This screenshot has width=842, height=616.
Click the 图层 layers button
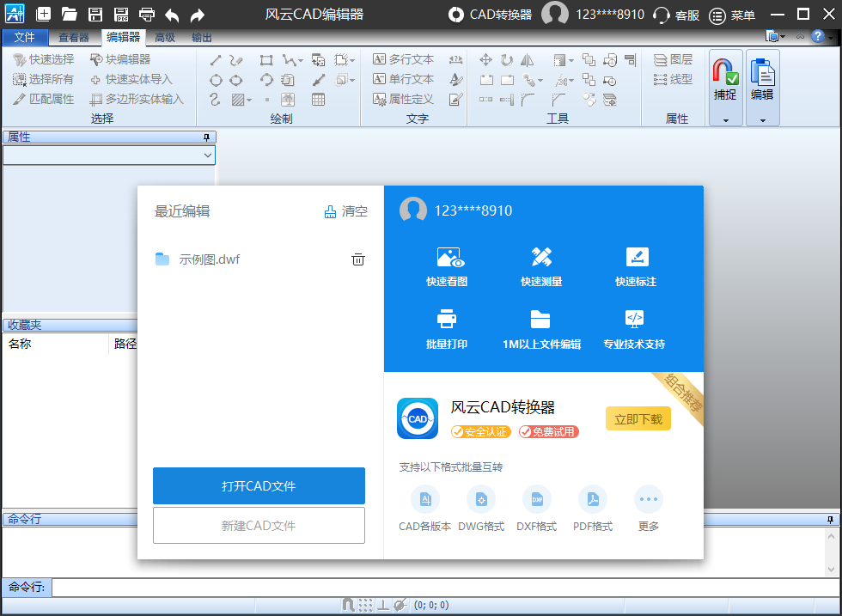[x=674, y=59]
